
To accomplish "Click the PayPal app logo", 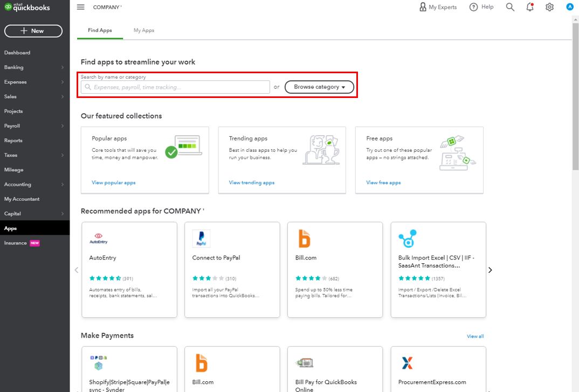I will point(201,238).
